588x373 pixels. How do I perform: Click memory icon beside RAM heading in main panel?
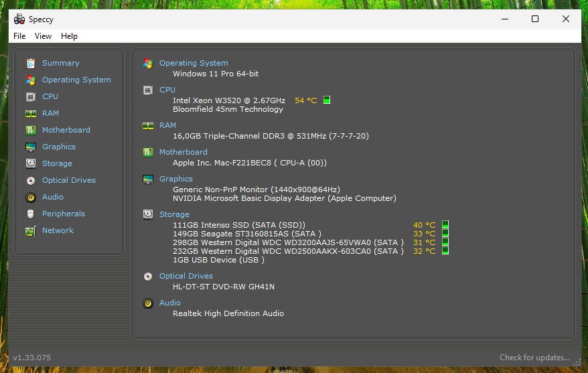[148, 126]
